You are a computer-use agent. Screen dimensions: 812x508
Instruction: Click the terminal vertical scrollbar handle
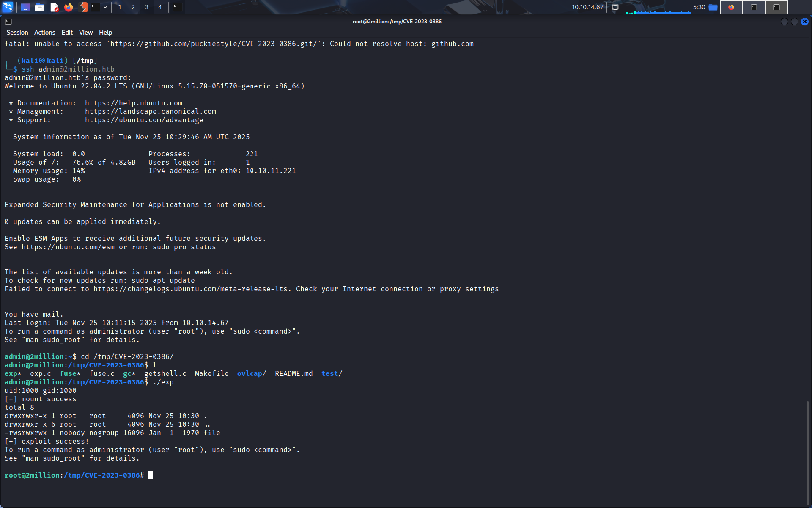(807, 453)
